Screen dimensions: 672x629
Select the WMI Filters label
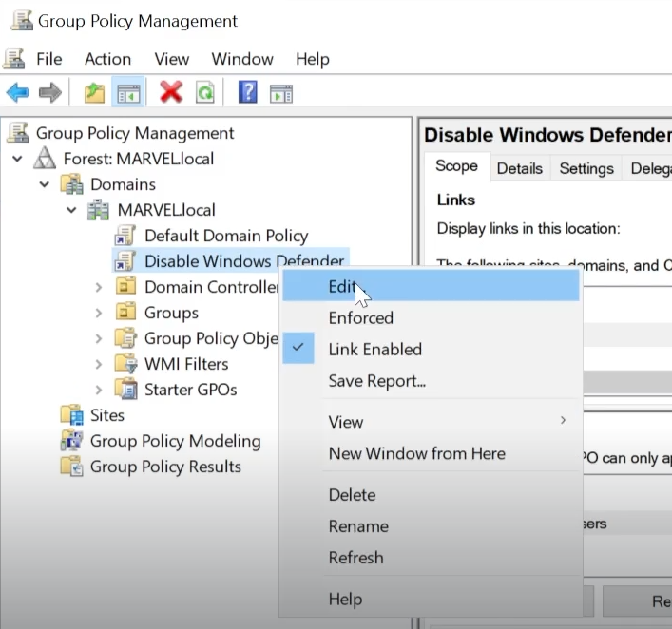pyautogui.click(x=186, y=364)
